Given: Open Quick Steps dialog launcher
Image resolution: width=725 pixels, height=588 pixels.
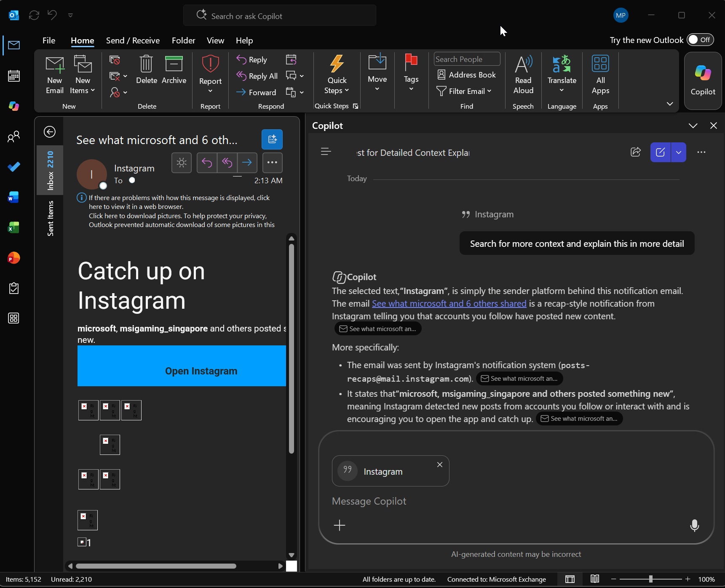Looking at the screenshot, I should click(356, 106).
